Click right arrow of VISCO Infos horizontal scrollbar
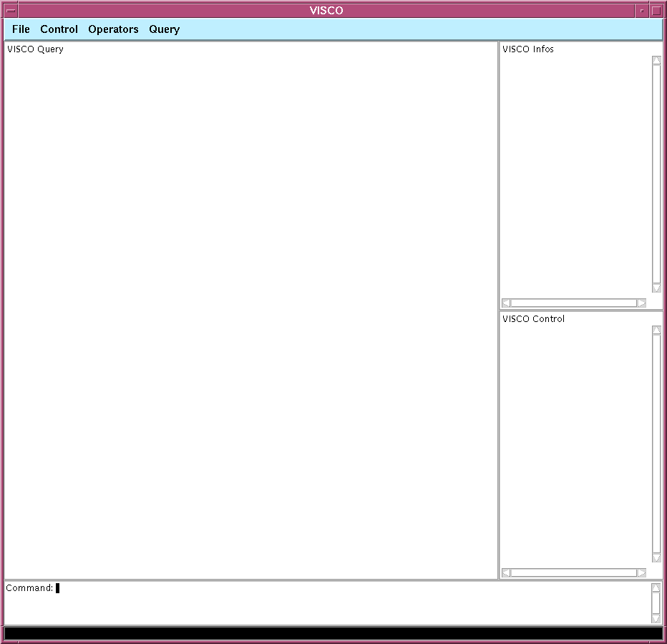667x644 pixels. click(642, 303)
